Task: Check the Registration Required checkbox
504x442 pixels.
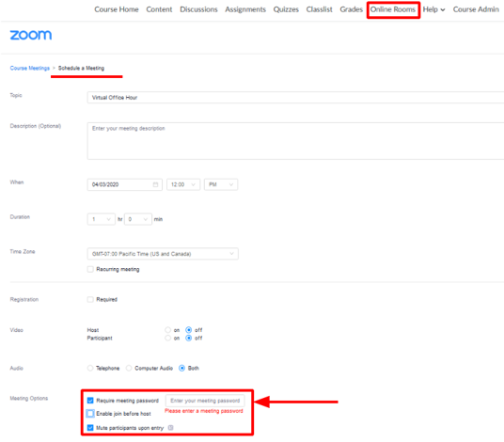Action: [x=90, y=299]
